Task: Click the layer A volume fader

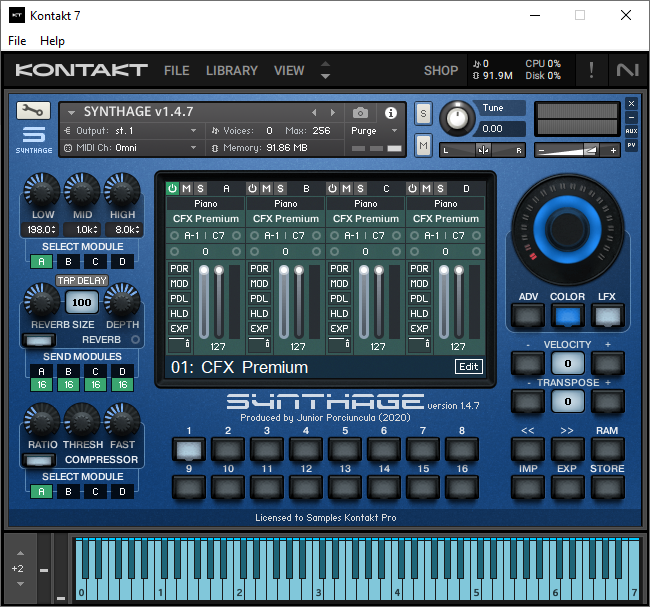Action: point(204,301)
